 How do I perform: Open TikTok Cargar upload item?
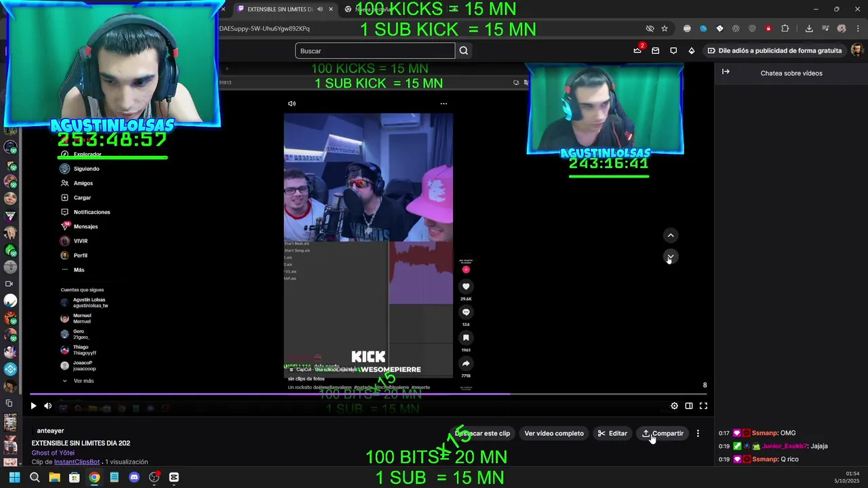(x=75, y=198)
